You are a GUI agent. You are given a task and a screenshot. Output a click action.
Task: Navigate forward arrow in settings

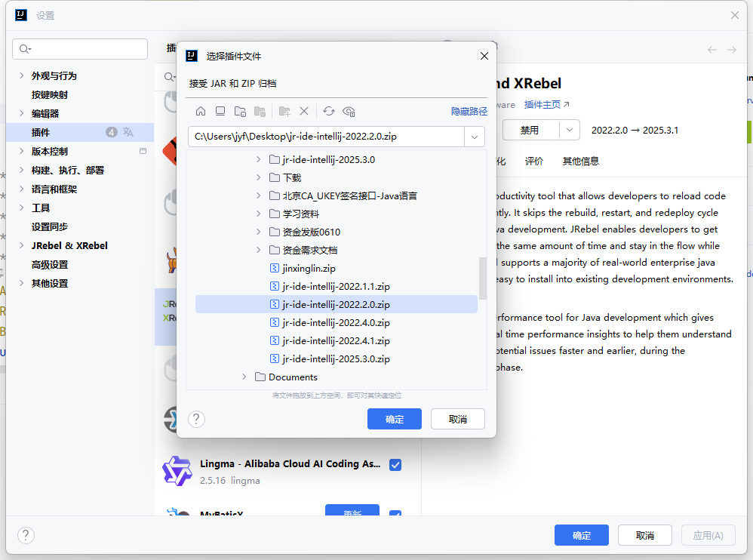coord(732,50)
